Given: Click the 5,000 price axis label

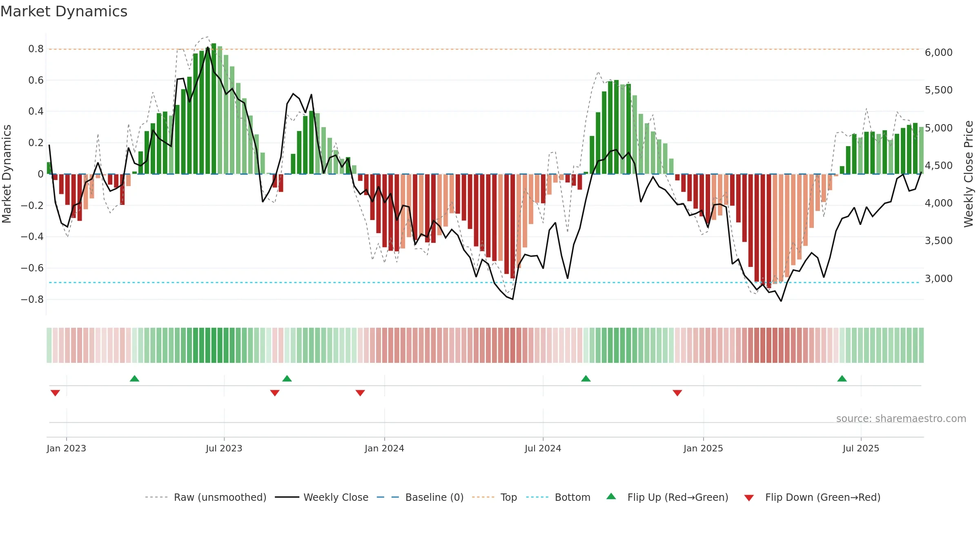Looking at the screenshot, I should 939,128.
